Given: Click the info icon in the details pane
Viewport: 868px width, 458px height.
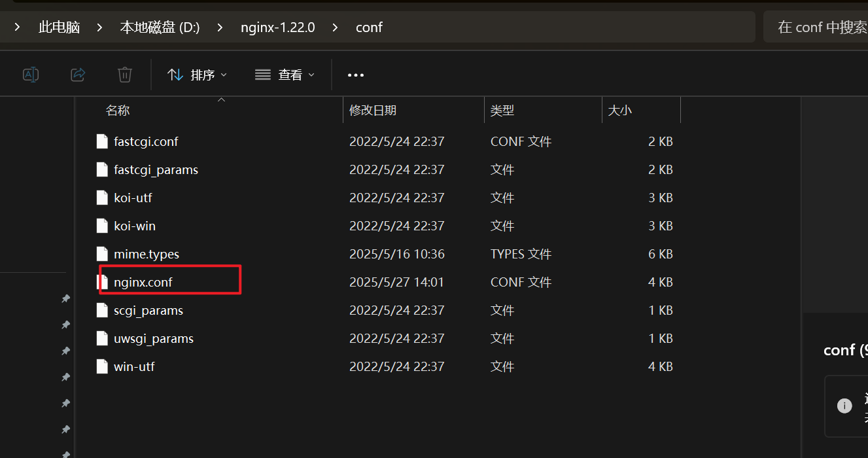Looking at the screenshot, I should click(x=844, y=406).
